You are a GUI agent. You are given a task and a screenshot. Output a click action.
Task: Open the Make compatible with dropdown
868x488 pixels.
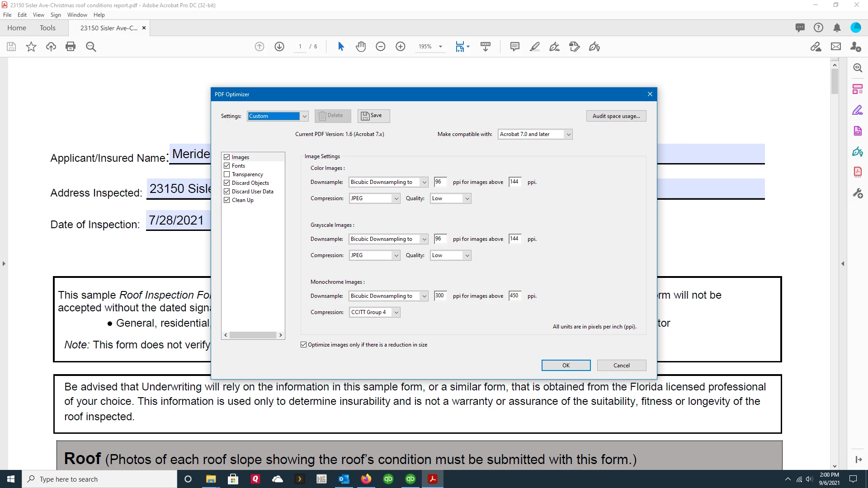568,134
